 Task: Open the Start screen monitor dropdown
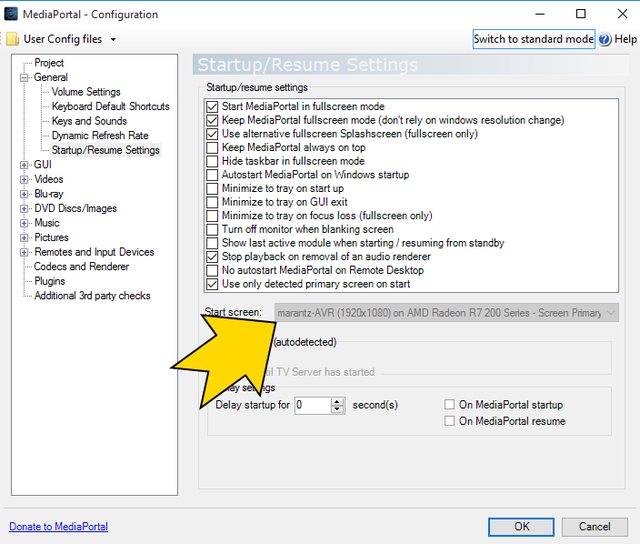point(608,313)
